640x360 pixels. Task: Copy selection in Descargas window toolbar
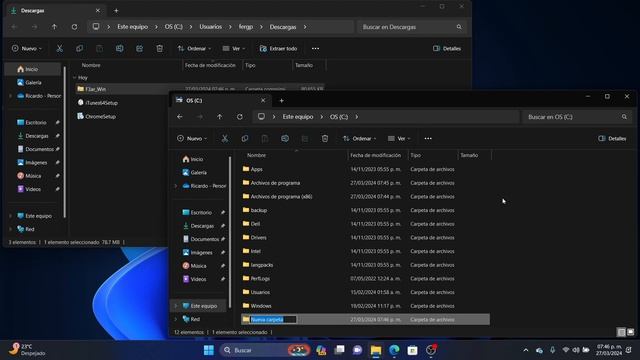(79, 49)
